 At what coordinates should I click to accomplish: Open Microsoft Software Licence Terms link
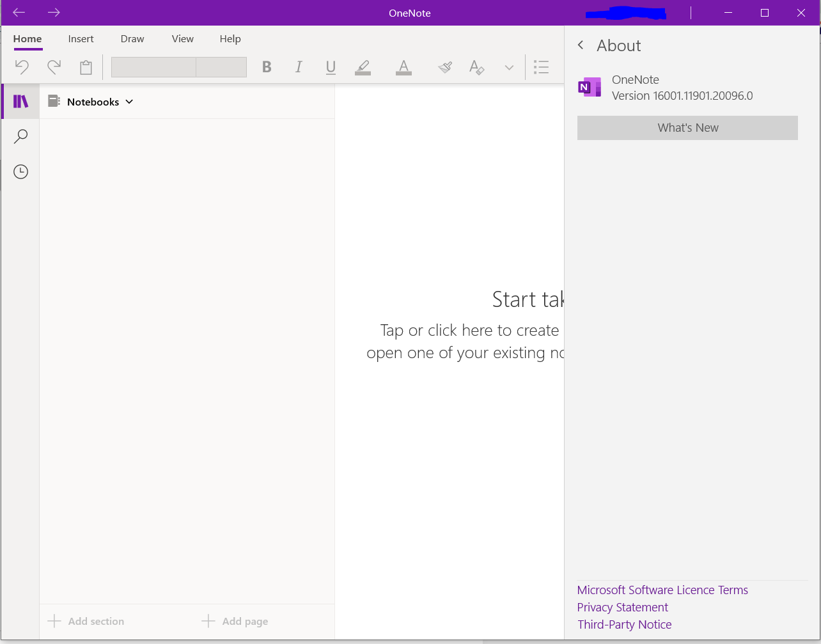(662, 590)
